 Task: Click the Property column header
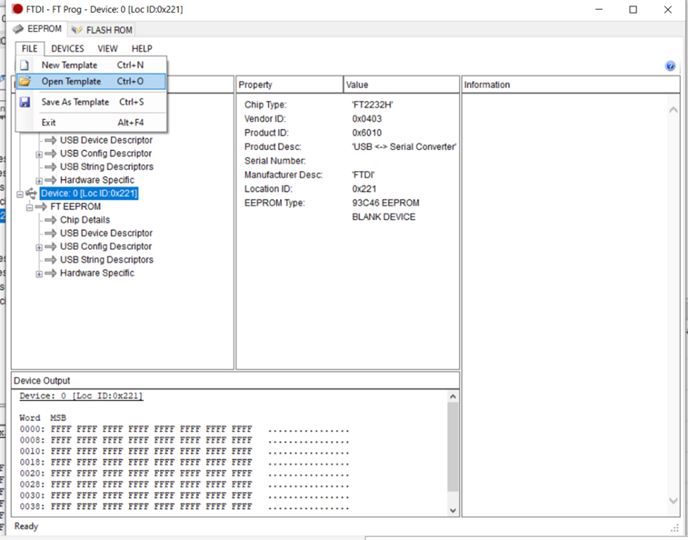point(290,85)
